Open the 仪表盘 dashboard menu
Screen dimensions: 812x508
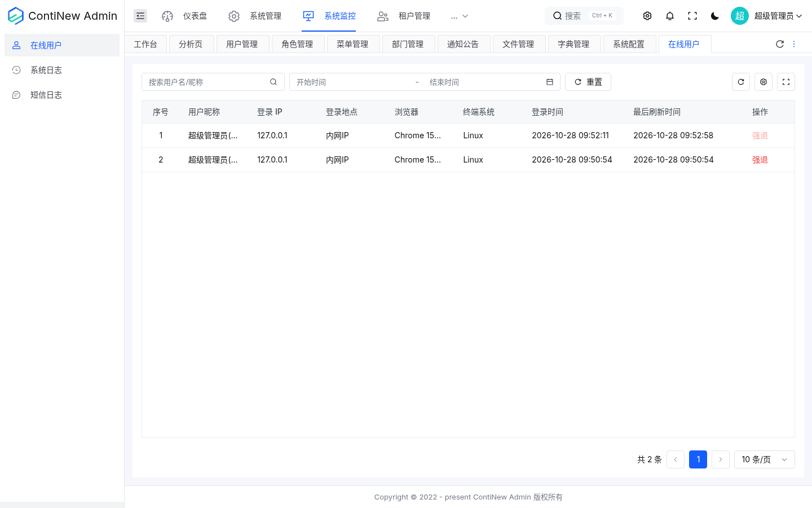pyautogui.click(x=184, y=16)
